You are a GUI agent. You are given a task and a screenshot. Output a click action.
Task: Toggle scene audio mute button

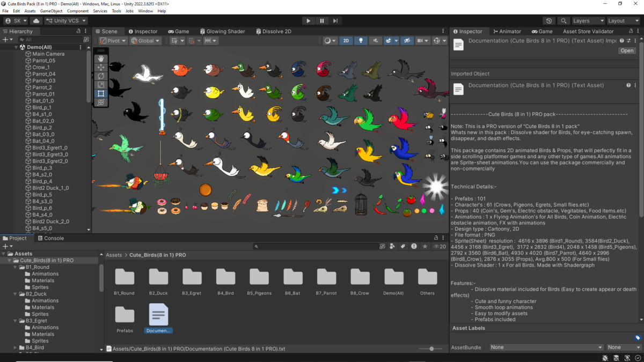375,41
